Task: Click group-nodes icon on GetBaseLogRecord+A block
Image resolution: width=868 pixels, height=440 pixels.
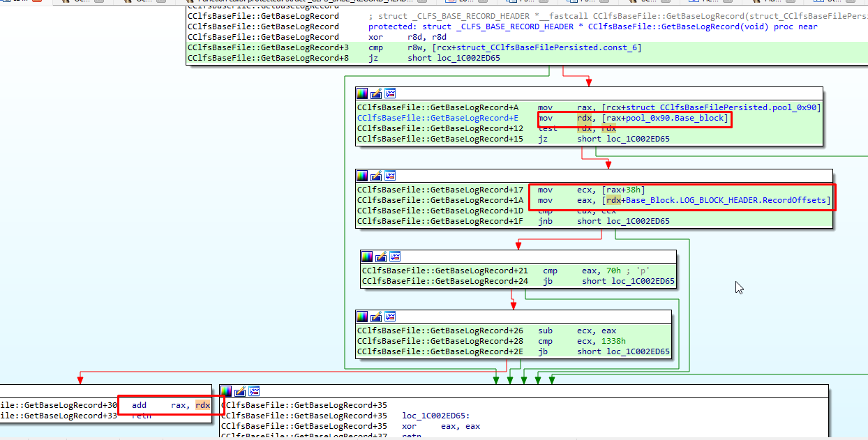Action: (390, 93)
